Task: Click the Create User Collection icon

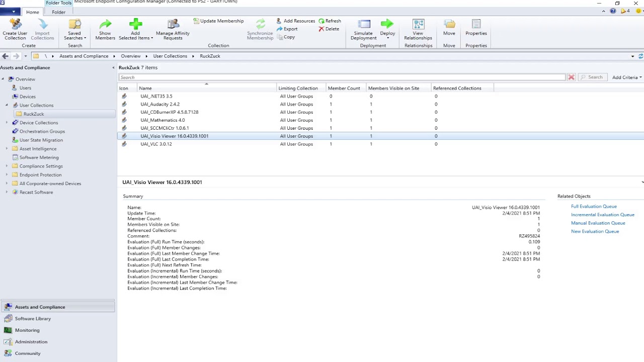Action: tap(15, 24)
